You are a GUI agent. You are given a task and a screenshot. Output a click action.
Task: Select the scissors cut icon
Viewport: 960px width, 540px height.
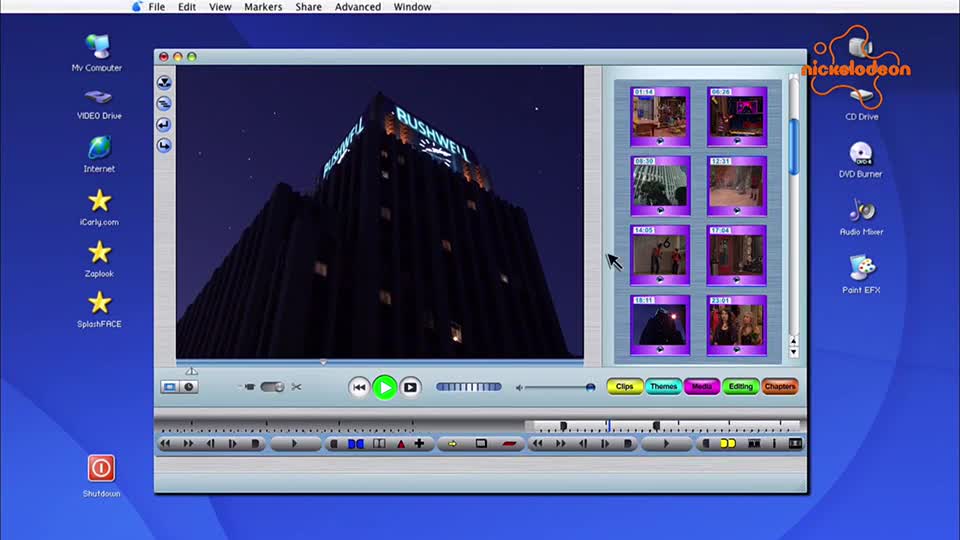[296, 387]
